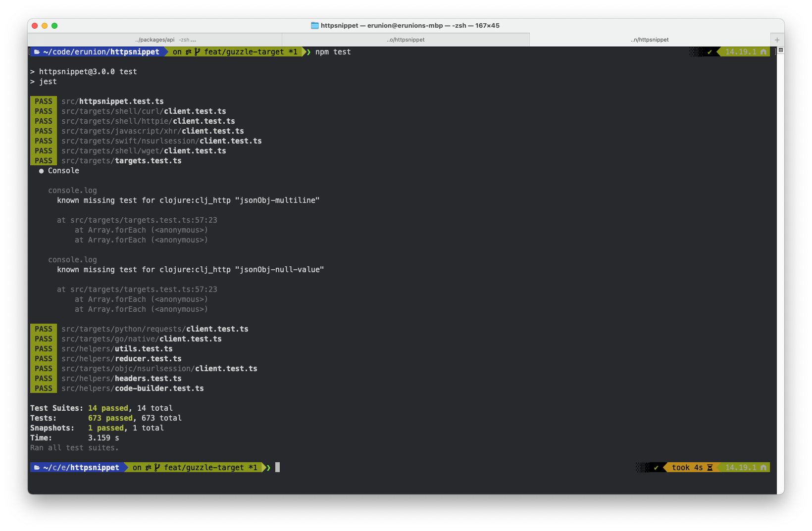Click the second 'console.log' label

[x=72, y=260]
